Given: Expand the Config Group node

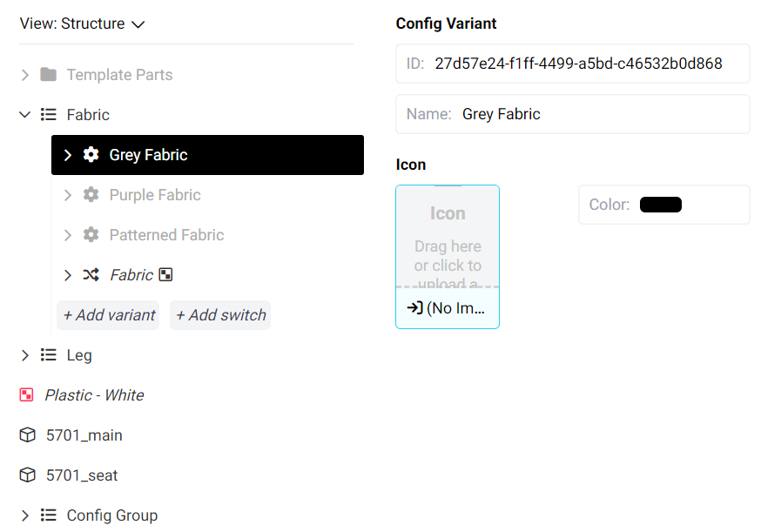Looking at the screenshot, I should pyautogui.click(x=24, y=515).
